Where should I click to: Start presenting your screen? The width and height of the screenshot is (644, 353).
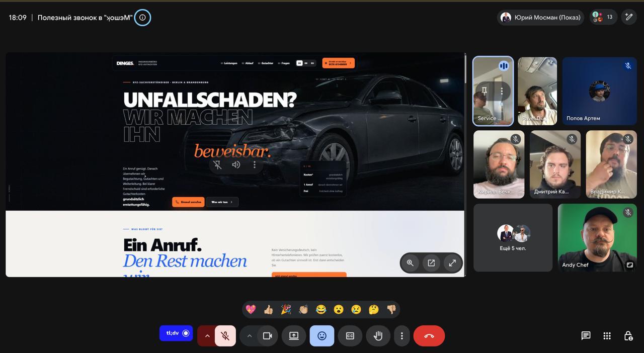pyautogui.click(x=294, y=336)
